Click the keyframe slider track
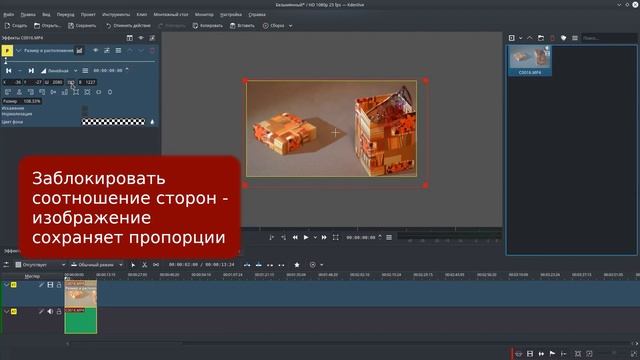 pos(80,62)
